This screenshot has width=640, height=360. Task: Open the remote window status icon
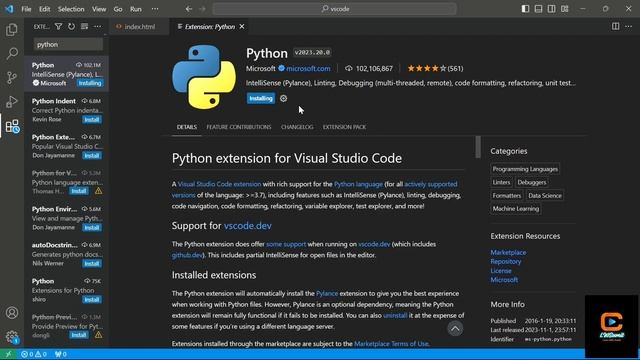click(9, 354)
